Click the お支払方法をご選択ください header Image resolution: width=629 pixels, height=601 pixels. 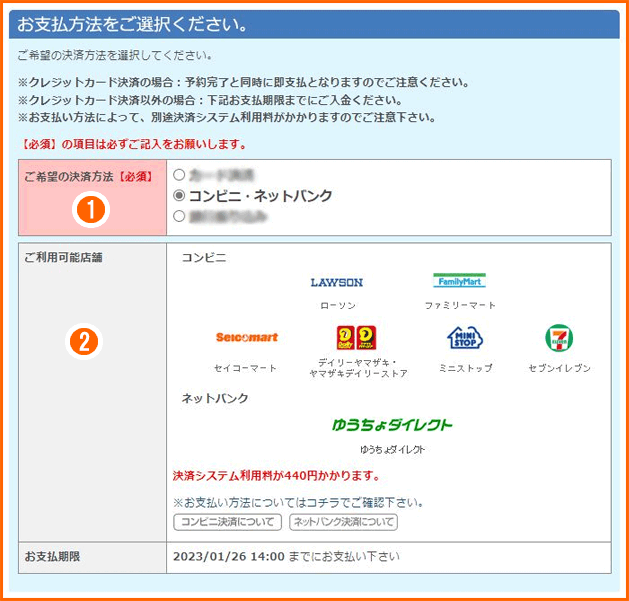pos(133,24)
